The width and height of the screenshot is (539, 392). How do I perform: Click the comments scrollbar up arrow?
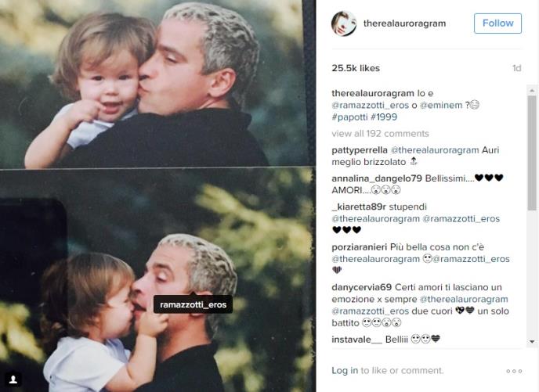(x=532, y=90)
